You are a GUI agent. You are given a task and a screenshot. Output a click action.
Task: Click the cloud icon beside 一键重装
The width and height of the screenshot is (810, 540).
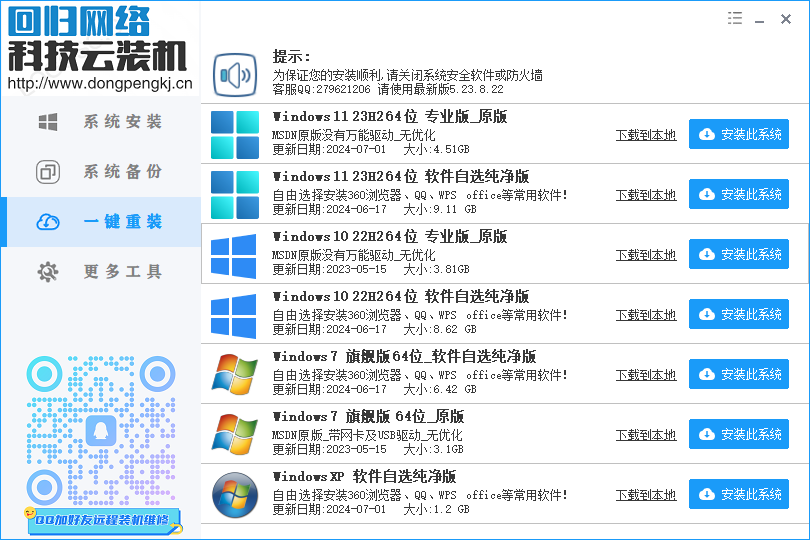pos(48,222)
